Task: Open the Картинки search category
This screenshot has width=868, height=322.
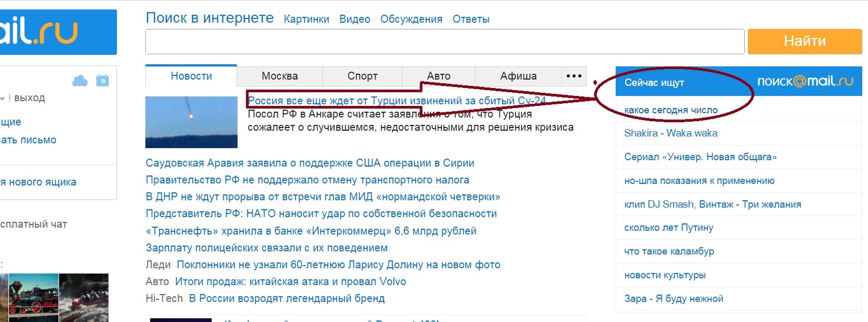Action: tap(306, 19)
